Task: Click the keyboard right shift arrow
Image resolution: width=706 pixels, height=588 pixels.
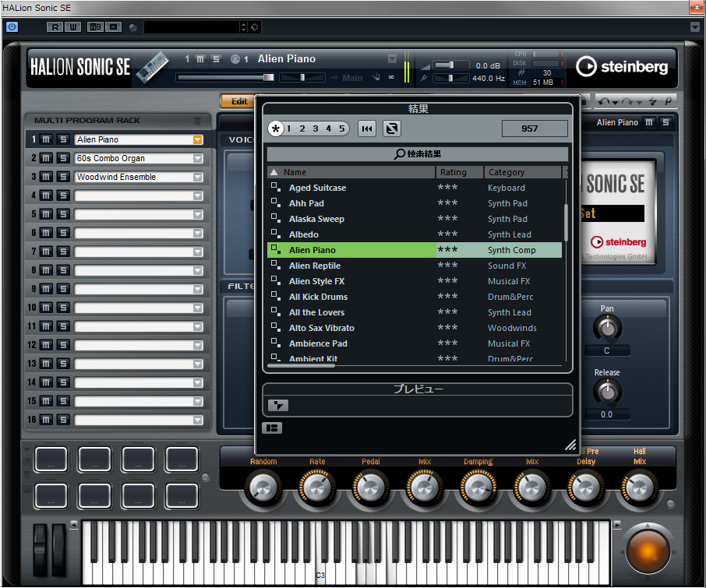Action: [x=617, y=525]
